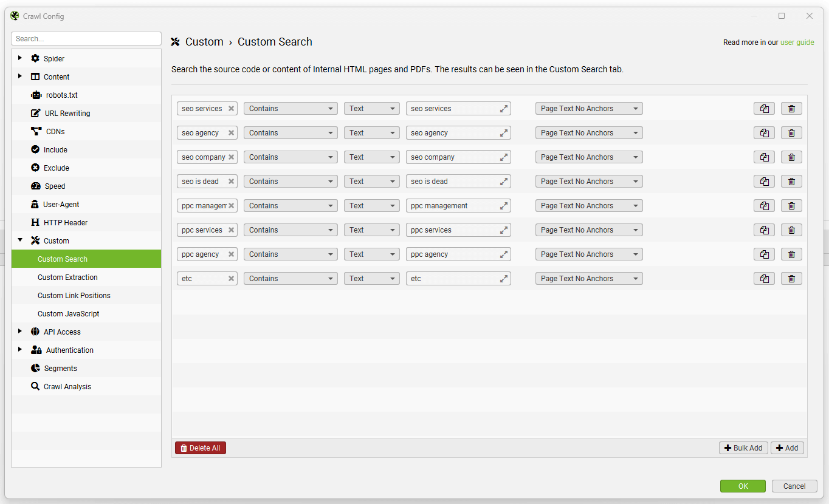Open the "Text" dropdown on ppc services row
829x504 pixels.
point(371,230)
